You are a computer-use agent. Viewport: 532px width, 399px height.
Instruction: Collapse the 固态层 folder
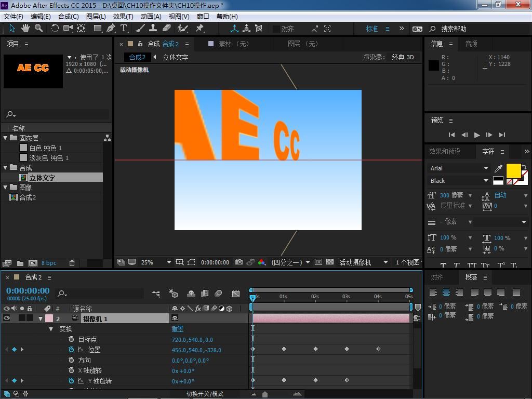pyautogui.click(x=5, y=138)
